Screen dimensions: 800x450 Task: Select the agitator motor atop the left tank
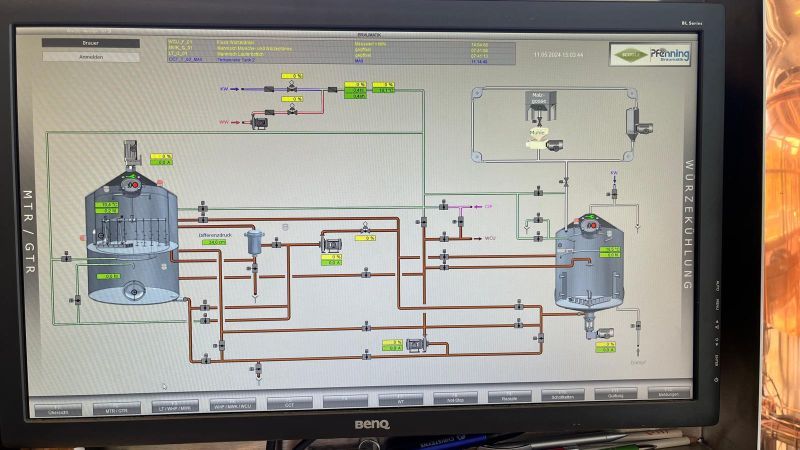tap(132, 153)
